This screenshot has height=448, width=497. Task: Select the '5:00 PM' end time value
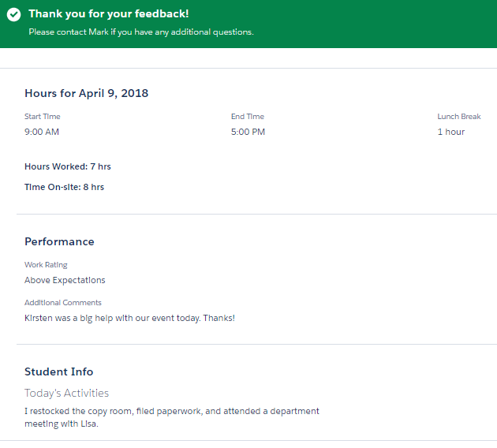click(248, 132)
